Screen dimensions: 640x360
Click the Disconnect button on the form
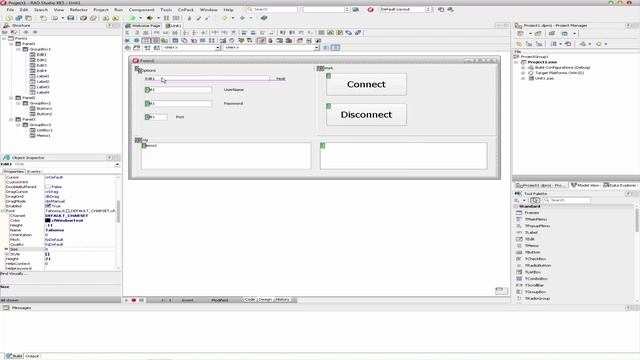(366, 115)
